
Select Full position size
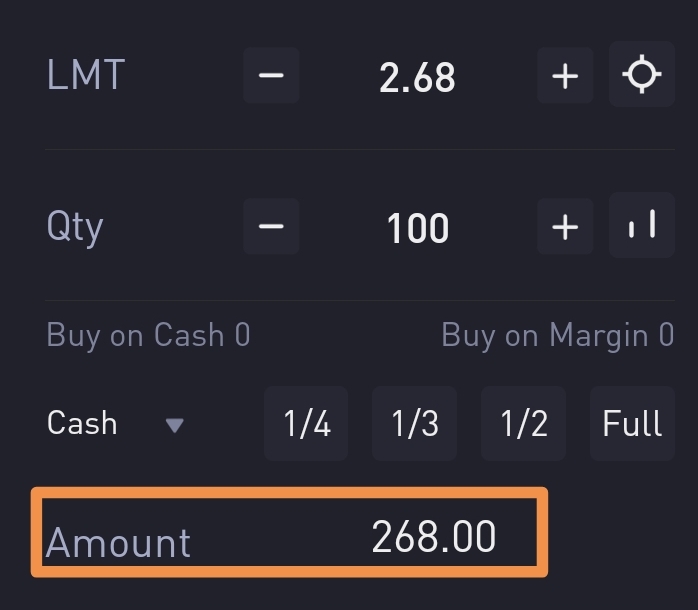632,424
